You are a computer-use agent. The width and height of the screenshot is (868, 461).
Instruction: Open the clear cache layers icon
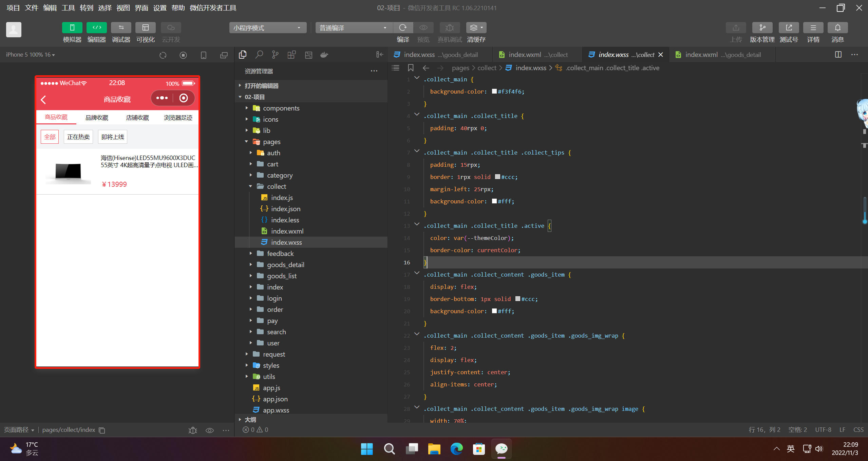click(474, 27)
